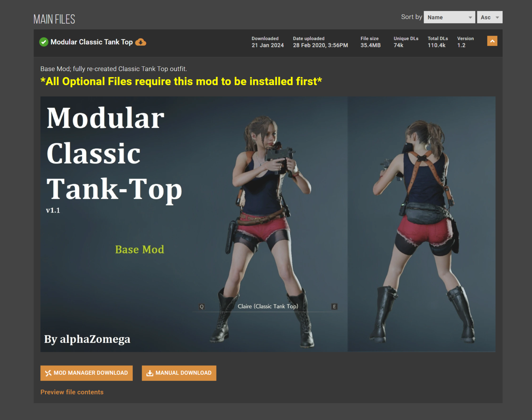The width and height of the screenshot is (532, 420).
Task: Click the Date uploaded value
Action: click(x=320, y=45)
